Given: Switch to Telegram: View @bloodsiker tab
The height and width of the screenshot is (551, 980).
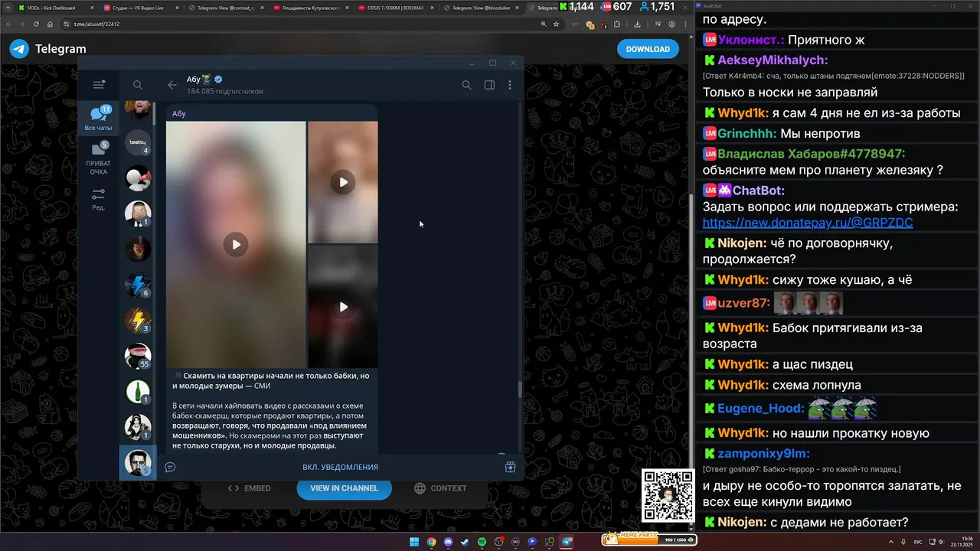Looking at the screenshot, I should pyautogui.click(x=481, y=8).
